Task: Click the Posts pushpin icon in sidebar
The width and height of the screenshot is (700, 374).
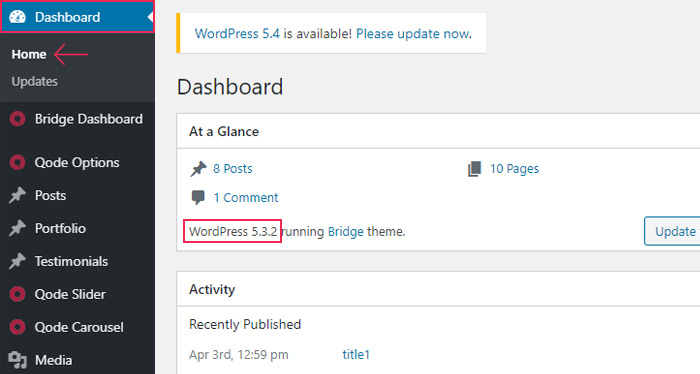Action: click(x=17, y=195)
